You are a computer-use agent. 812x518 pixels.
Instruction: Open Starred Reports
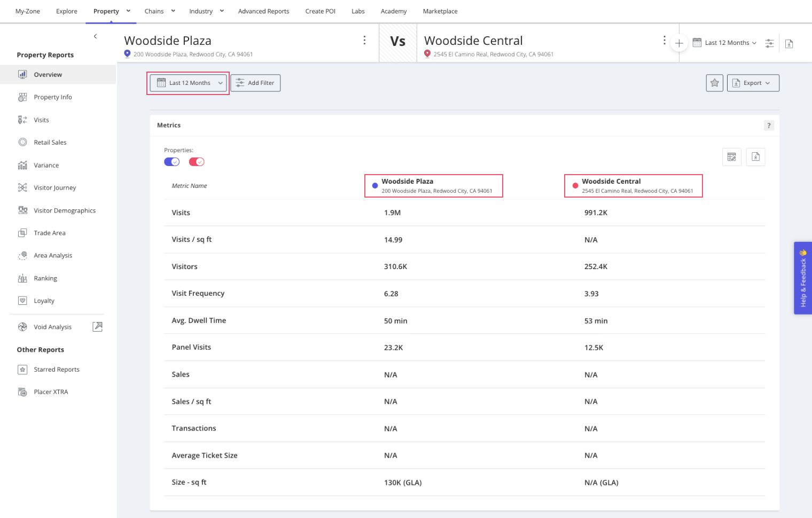(56, 370)
